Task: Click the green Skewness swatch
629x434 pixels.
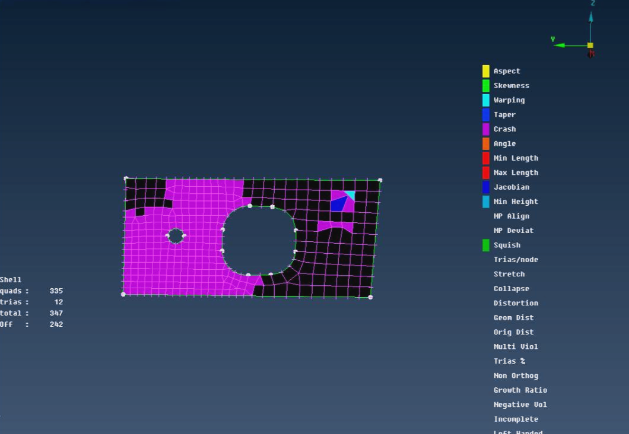Action: pos(486,86)
